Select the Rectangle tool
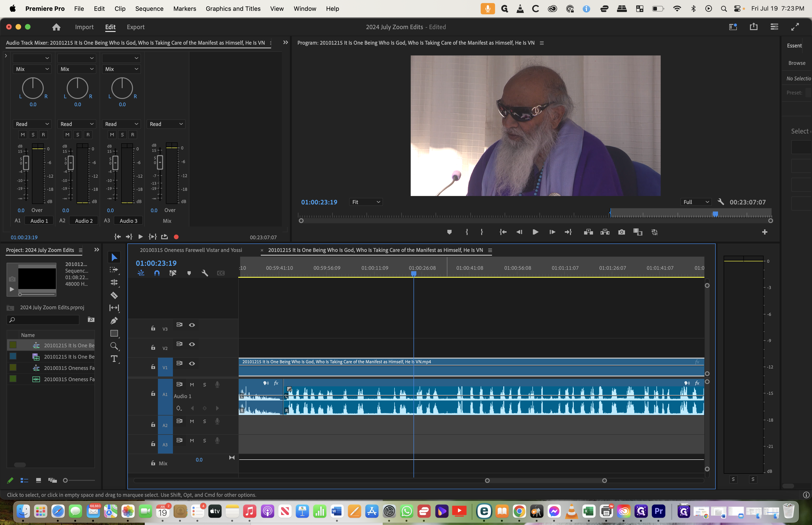 [114, 333]
